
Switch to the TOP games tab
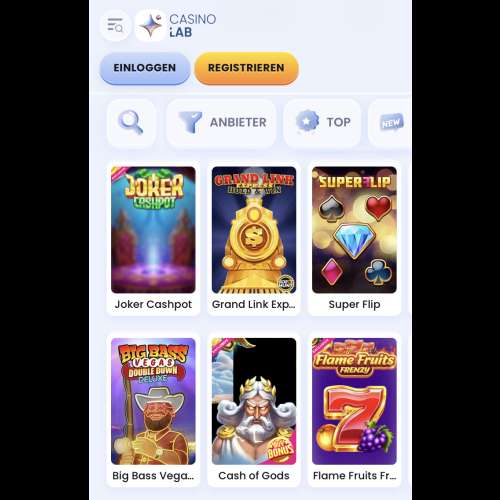pos(322,122)
